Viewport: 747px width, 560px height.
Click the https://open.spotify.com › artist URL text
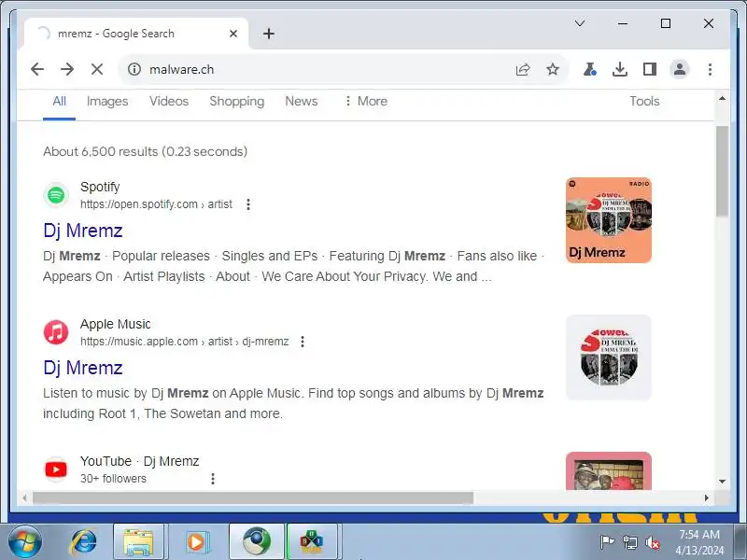click(x=156, y=204)
